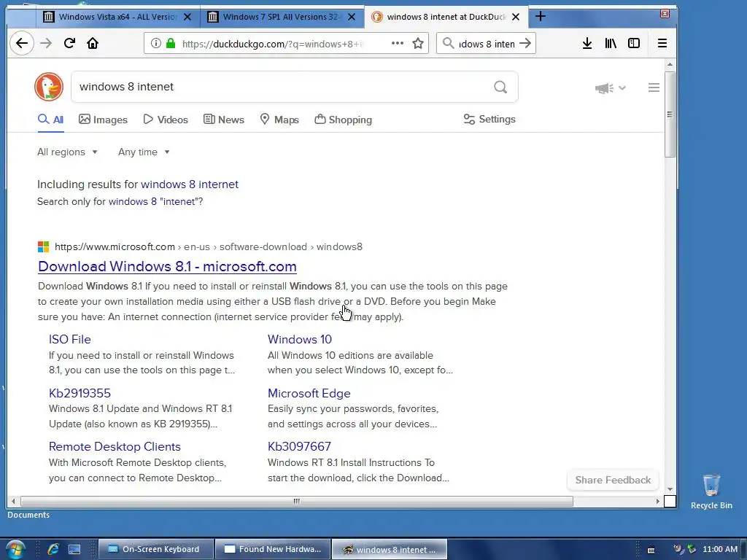Select the Videos results tab
This screenshot has width=747, height=560.
(166, 120)
